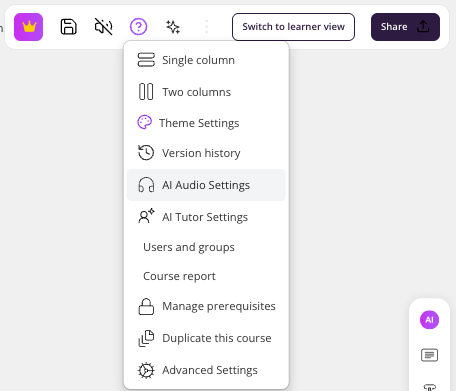Click the AI sparkles icon

173,27
